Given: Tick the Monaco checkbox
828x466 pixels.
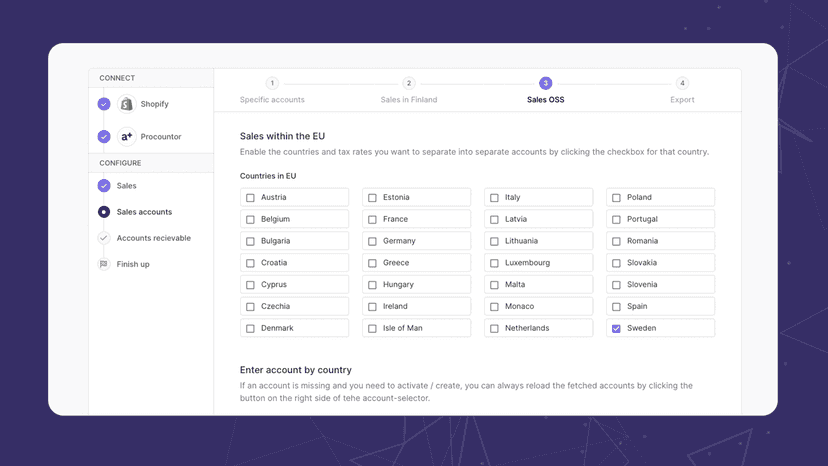Looking at the screenshot, I should (494, 306).
